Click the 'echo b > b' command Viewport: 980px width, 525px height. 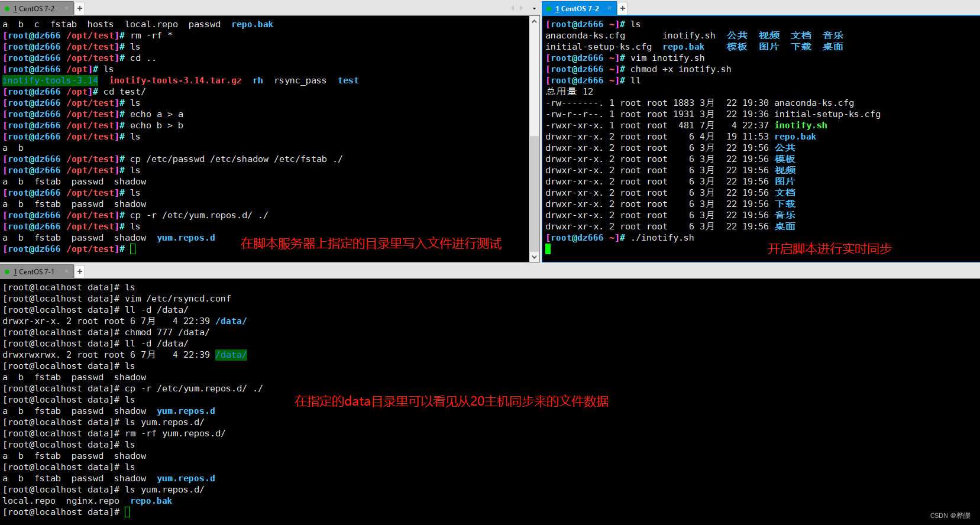click(x=157, y=125)
